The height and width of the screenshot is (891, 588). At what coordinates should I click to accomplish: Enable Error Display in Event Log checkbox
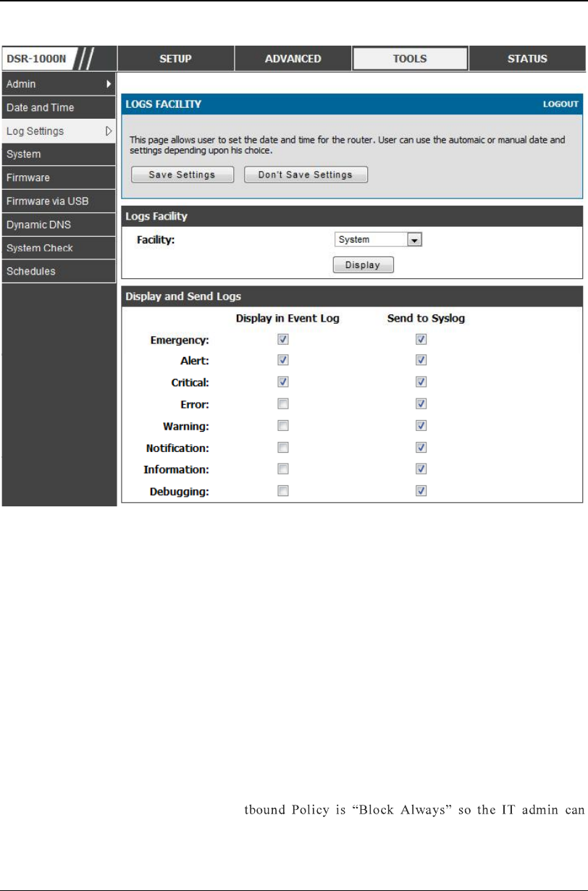(x=283, y=403)
